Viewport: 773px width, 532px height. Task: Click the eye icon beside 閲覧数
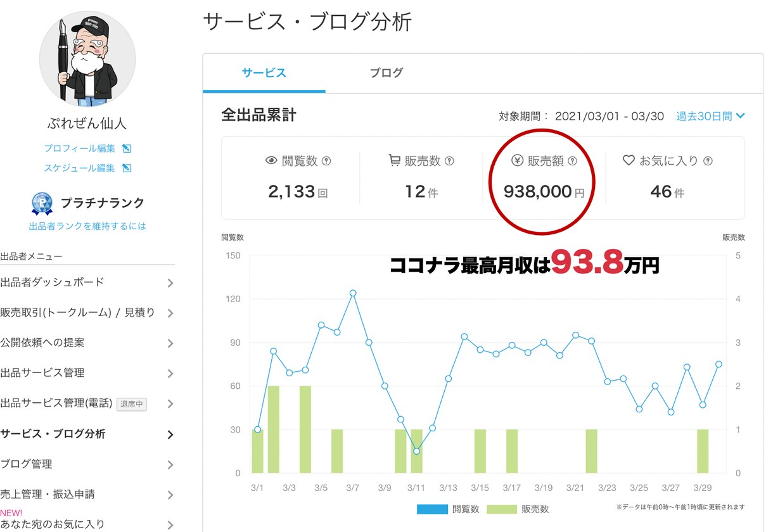271,161
